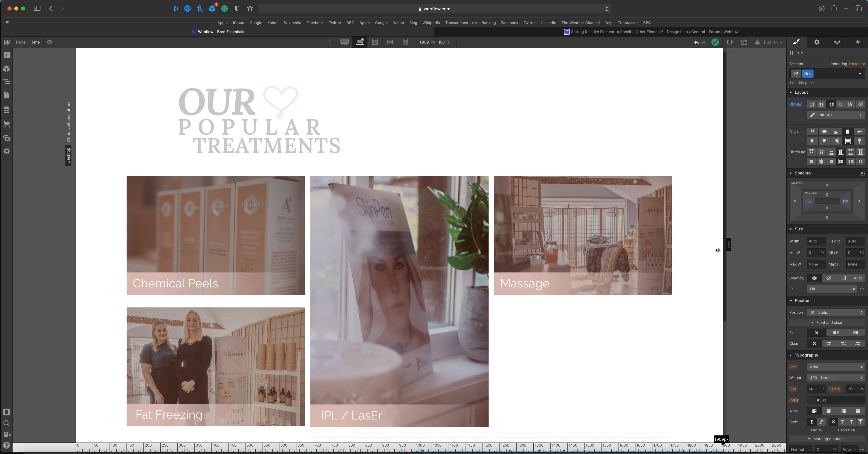Toggle page preview eye icon
868x454 pixels.
(x=50, y=42)
